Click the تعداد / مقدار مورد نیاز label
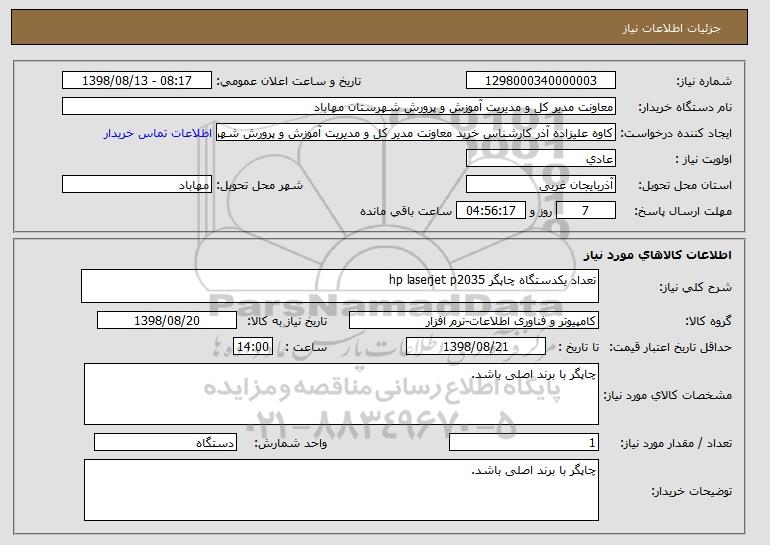The width and height of the screenshot is (770, 545). click(676, 443)
